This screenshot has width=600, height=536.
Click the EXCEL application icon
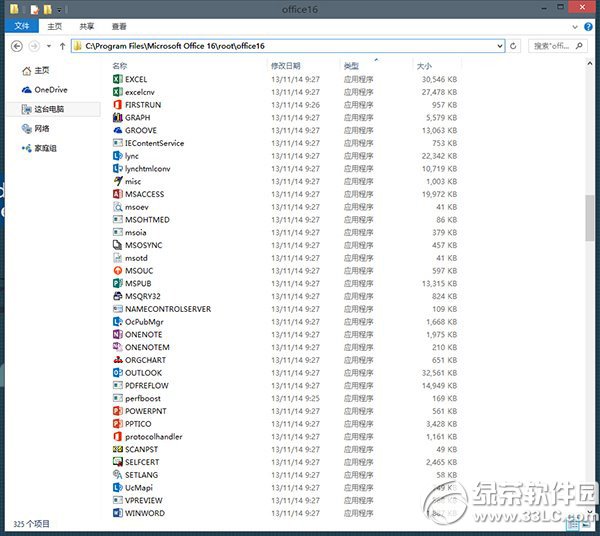point(117,79)
